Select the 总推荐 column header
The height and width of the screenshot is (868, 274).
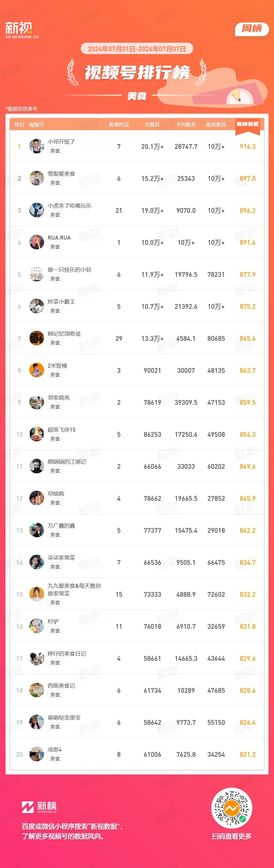[x=152, y=125]
